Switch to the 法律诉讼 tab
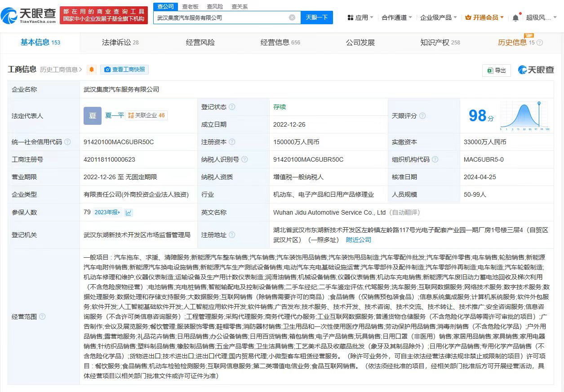 tap(120, 43)
